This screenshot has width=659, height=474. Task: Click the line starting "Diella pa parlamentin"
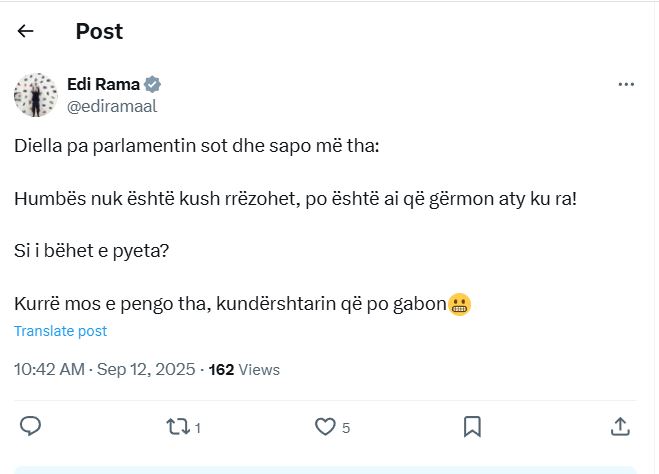click(198, 146)
